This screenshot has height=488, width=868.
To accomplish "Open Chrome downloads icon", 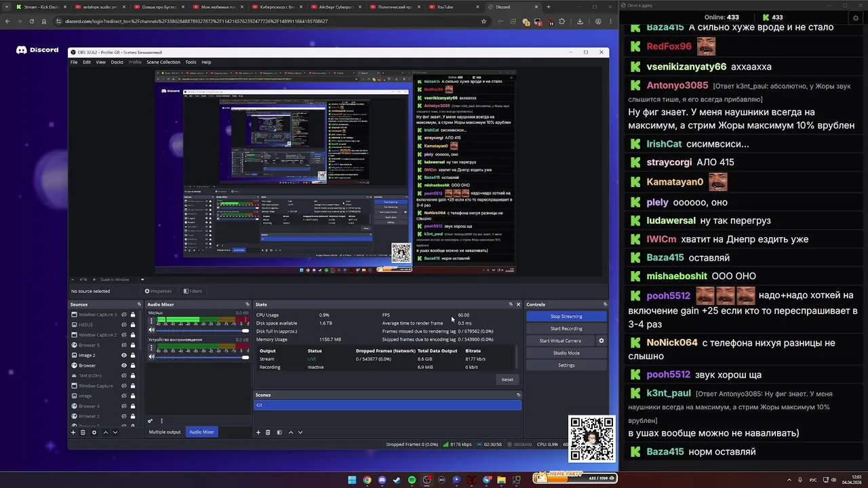I will point(580,21).
